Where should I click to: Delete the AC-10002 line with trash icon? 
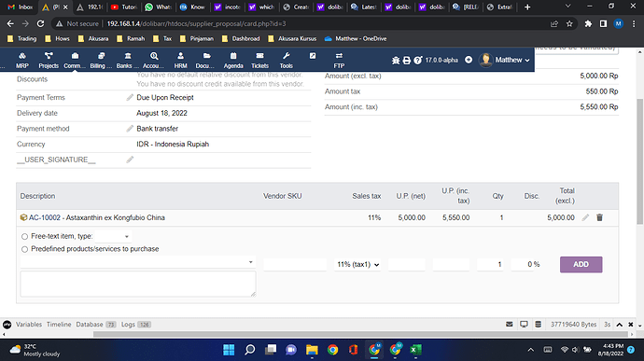[599, 217]
